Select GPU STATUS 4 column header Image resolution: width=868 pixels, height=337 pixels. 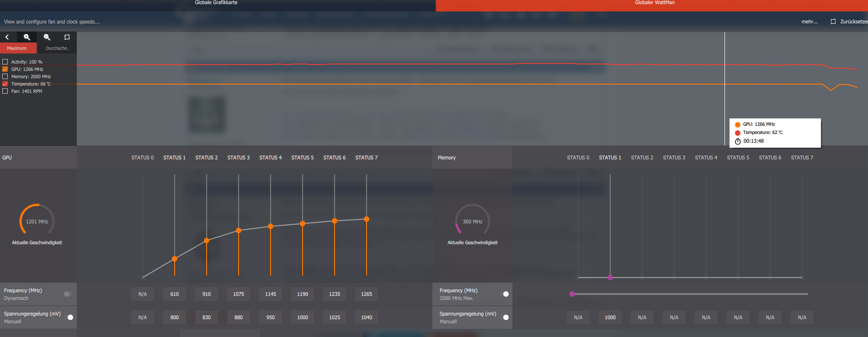(271, 158)
